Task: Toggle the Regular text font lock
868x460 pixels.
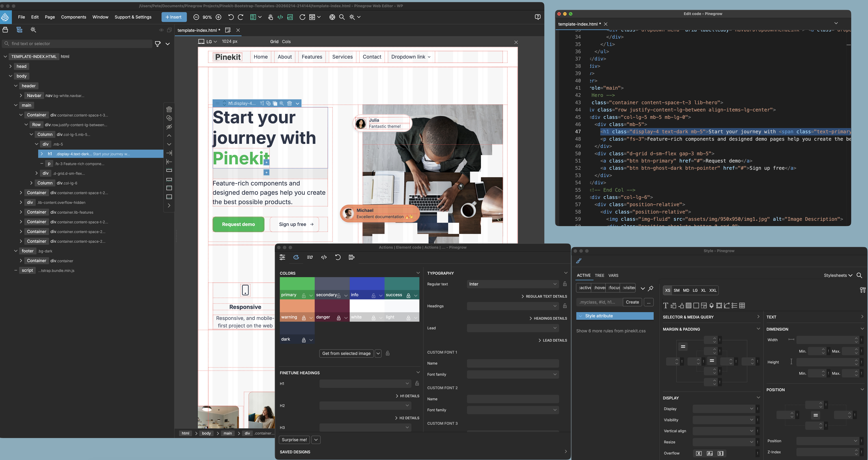Action: click(565, 284)
